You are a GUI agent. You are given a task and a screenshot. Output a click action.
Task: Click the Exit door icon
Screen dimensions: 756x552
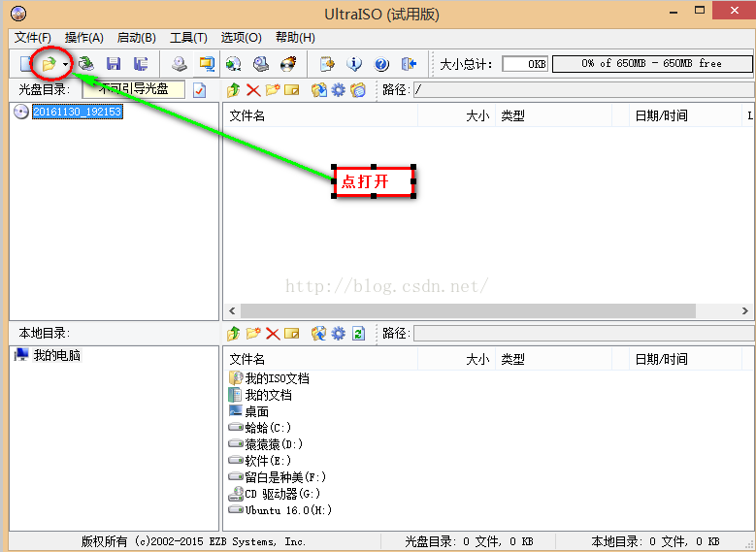coord(409,64)
